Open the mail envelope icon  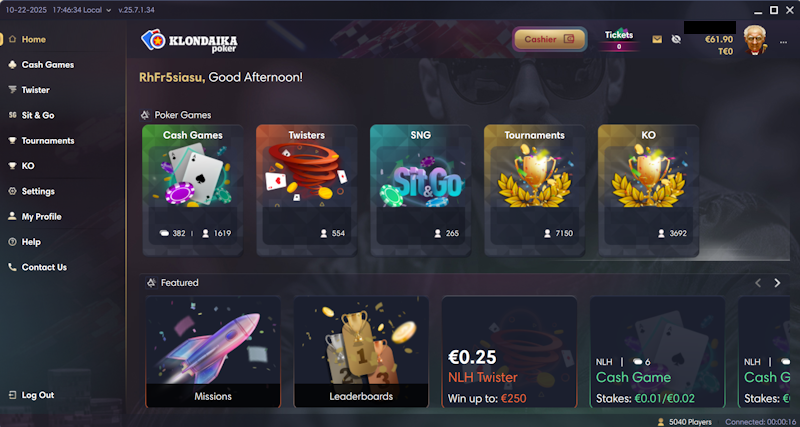(x=657, y=39)
